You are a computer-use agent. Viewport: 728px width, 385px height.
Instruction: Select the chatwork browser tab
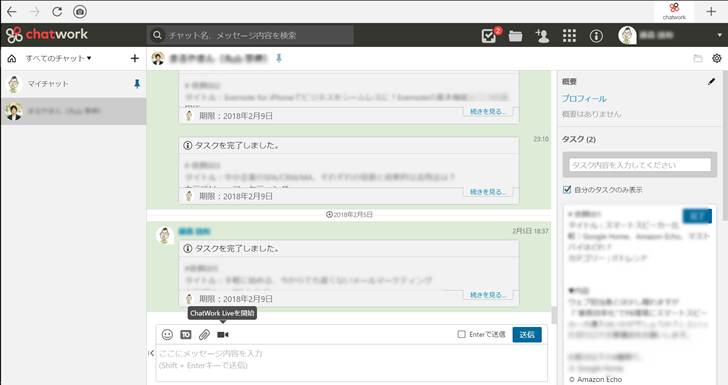tap(674, 12)
